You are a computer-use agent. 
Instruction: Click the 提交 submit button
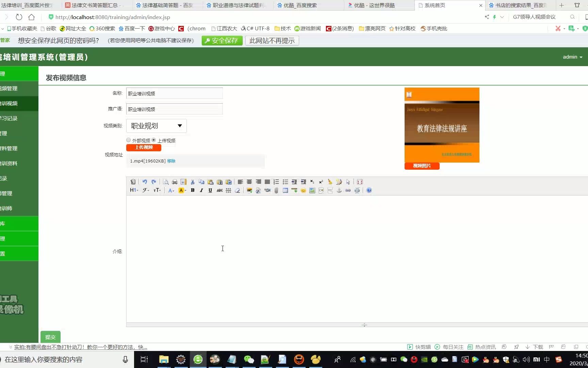tap(50, 337)
